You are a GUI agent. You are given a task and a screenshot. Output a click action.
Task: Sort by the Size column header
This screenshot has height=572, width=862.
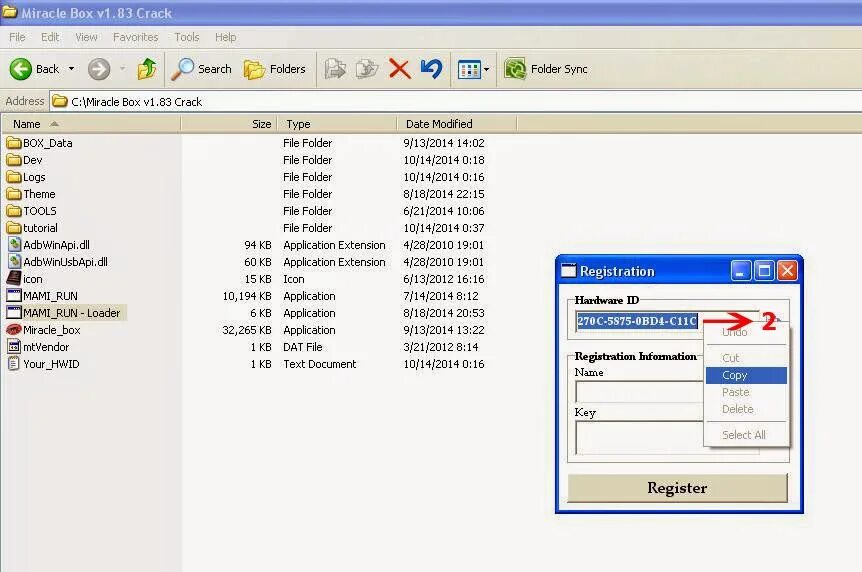(x=229, y=124)
